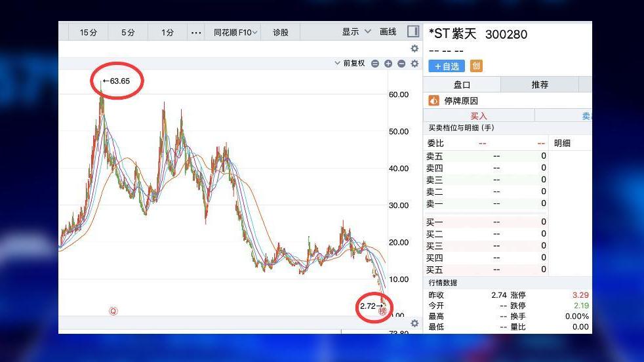Viewport: 644px width, 362px height.
Task: Toggle +自选 to add stock to watchlist
Action: click(447, 66)
